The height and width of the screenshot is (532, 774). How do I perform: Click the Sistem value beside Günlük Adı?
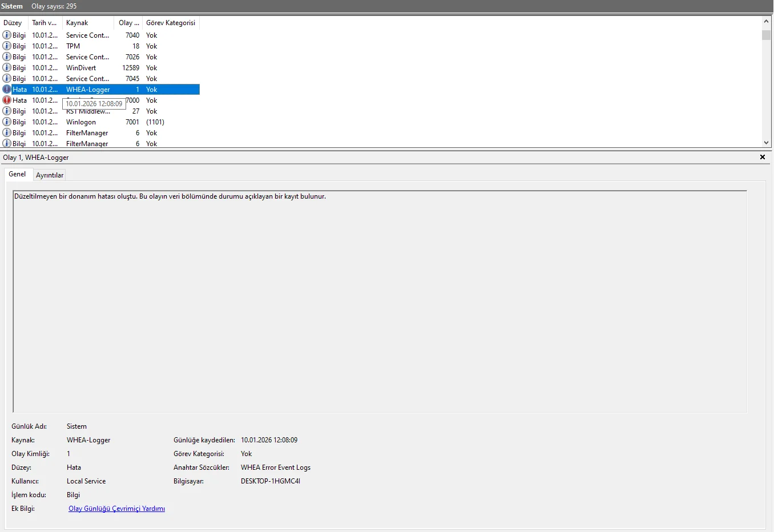tap(76, 426)
